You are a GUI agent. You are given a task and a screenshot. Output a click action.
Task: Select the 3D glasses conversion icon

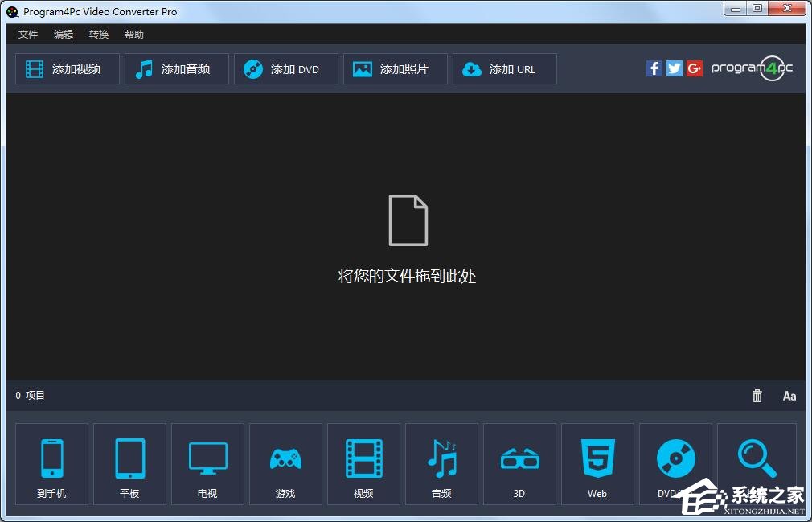pyautogui.click(x=519, y=464)
